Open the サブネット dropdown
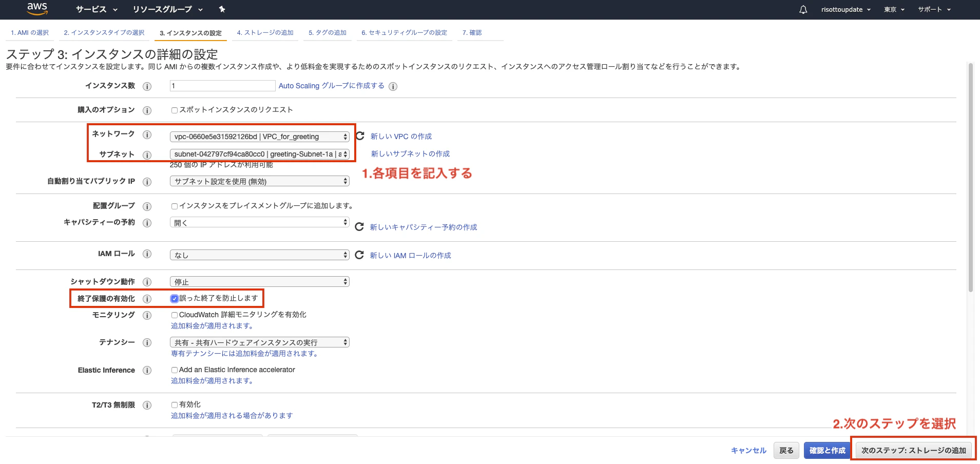Image resolution: width=980 pixels, height=464 pixels. coord(260,154)
